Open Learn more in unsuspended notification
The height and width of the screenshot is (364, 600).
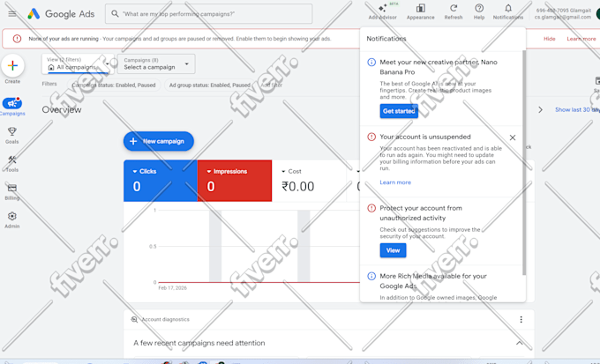pos(395,182)
